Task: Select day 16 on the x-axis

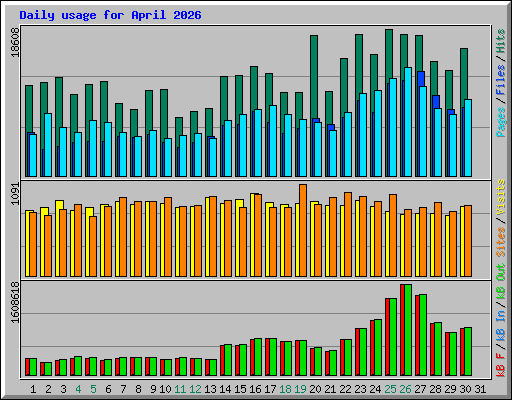Action: [255, 389]
